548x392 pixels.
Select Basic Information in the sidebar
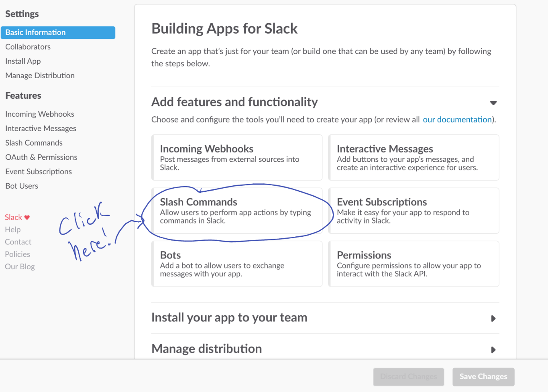coord(35,32)
